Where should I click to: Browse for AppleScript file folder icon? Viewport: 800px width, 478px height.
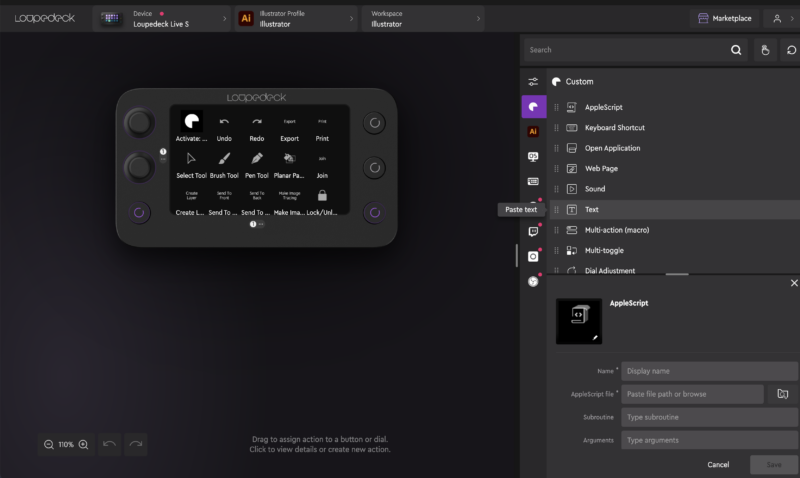pos(783,394)
